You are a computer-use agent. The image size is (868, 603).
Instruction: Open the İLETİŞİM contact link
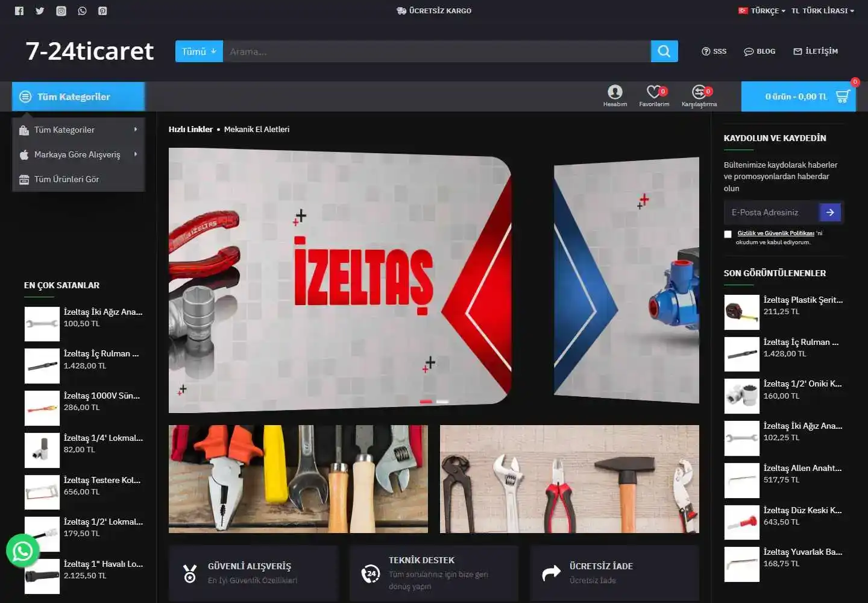click(x=816, y=51)
